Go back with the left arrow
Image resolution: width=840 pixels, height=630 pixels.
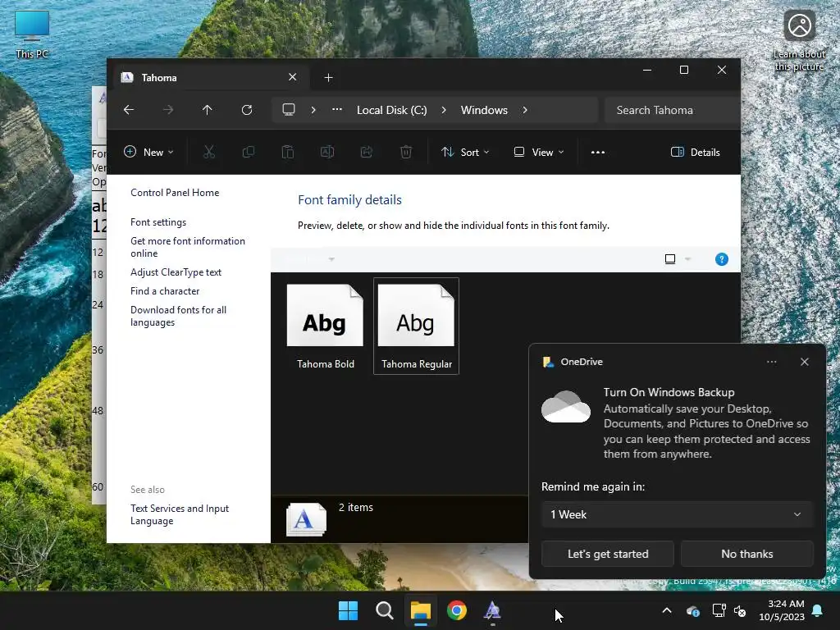(x=129, y=110)
